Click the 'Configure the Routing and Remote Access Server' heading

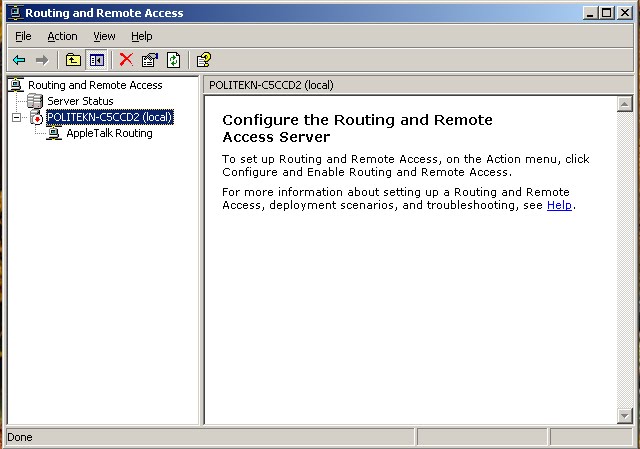(x=357, y=128)
